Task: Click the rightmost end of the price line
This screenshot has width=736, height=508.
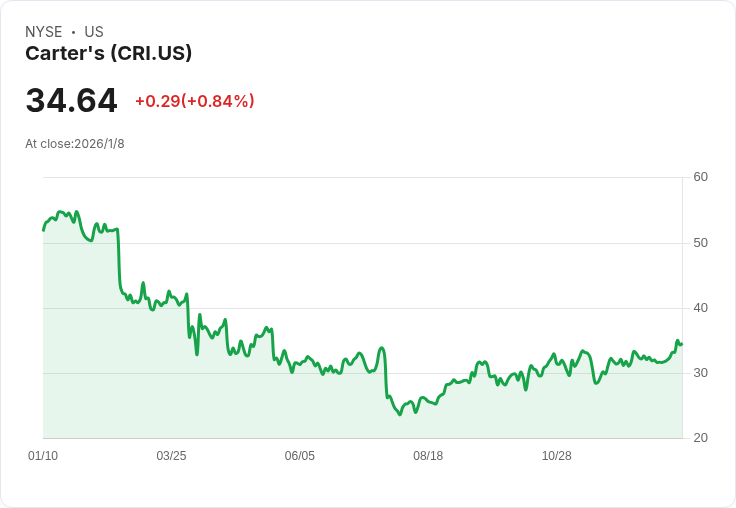Action: click(x=682, y=344)
